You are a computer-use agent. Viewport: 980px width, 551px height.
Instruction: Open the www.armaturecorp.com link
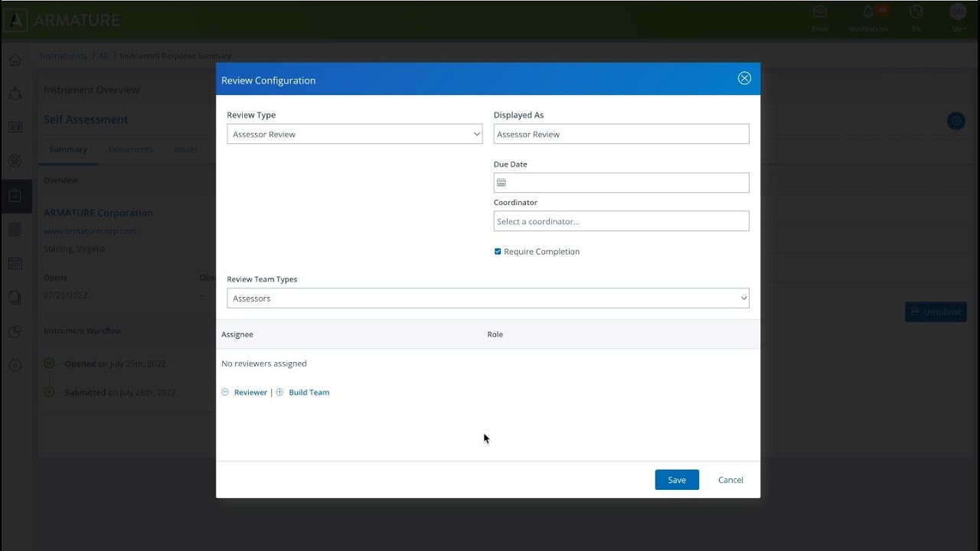point(90,231)
